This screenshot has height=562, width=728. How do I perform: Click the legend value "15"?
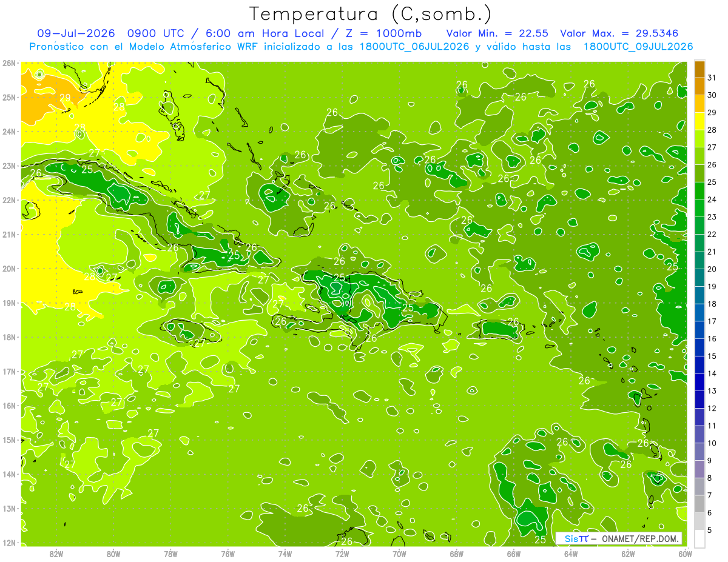point(712,356)
